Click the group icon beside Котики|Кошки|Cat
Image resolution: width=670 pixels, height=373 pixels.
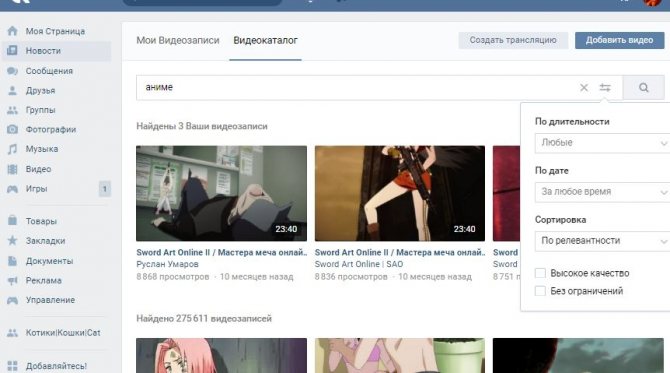pyautogui.click(x=12, y=333)
